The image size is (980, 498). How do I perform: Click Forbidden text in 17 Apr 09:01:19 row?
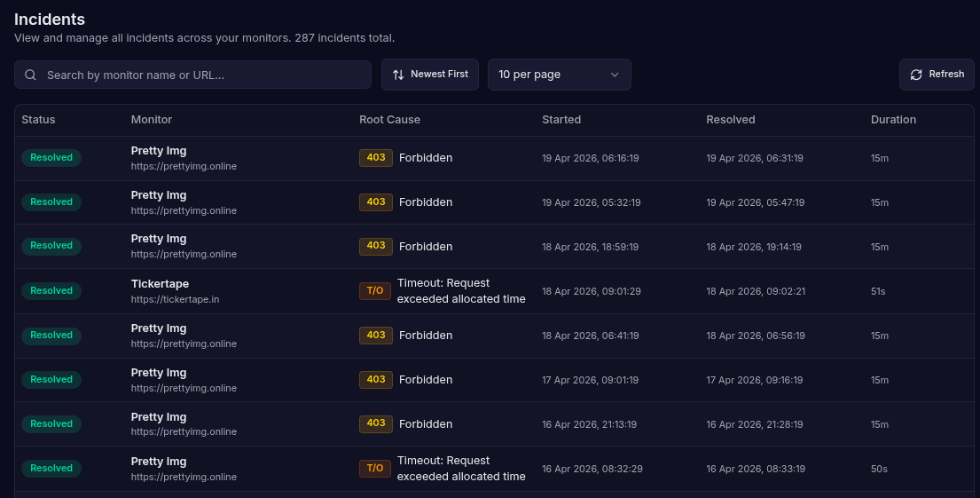click(x=426, y=380)
